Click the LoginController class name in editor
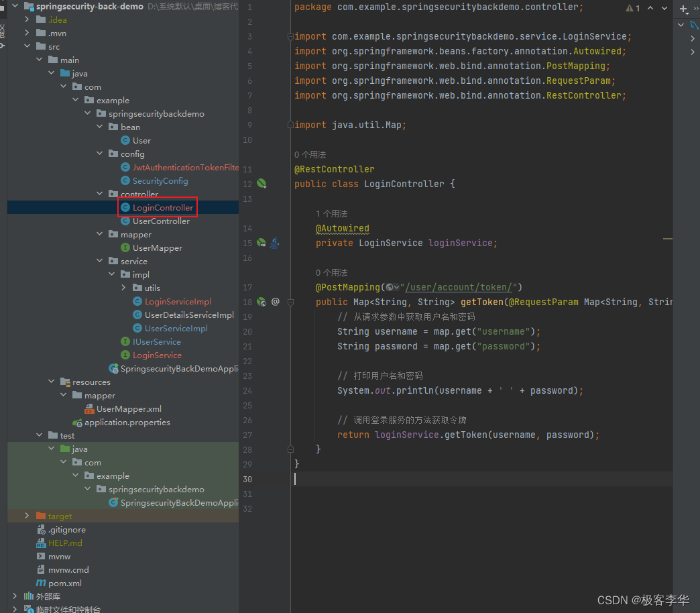This screenshot has width=700, height=613. tap(404, 184)
